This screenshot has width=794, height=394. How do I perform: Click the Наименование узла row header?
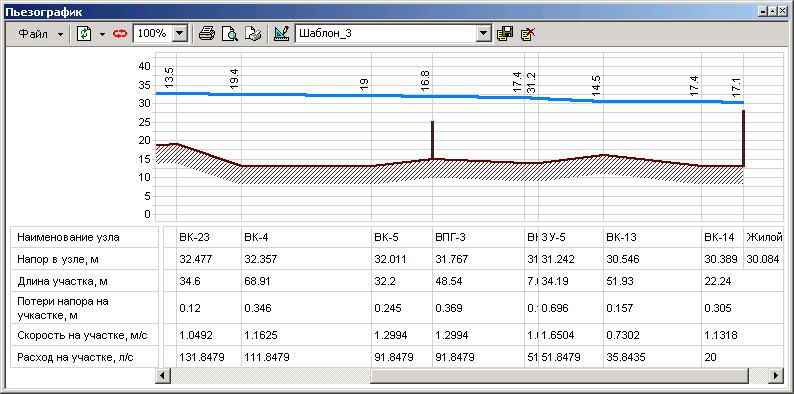coord(85,238)
